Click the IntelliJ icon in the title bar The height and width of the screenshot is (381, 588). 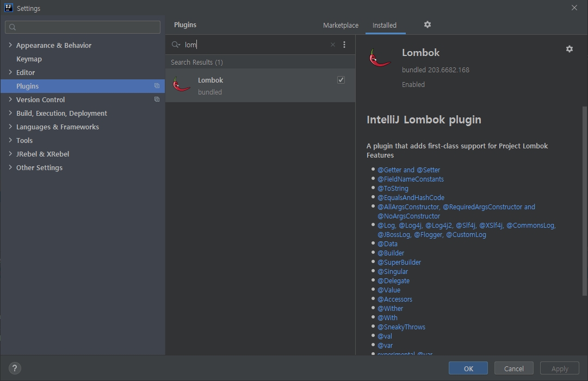8,8
